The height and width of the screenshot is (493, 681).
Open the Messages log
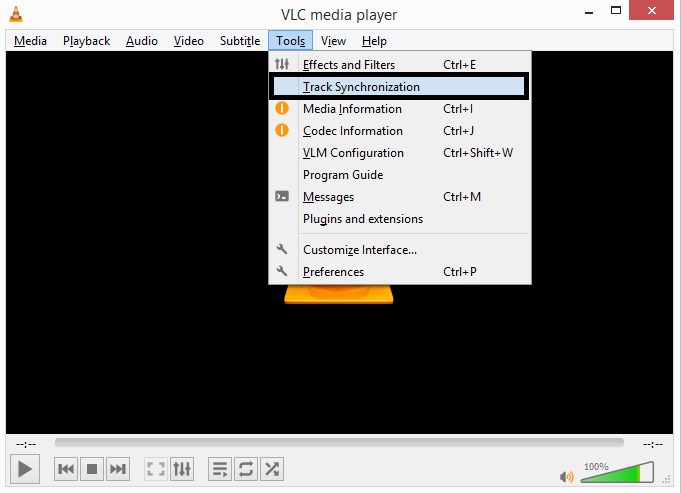point(400,197)
